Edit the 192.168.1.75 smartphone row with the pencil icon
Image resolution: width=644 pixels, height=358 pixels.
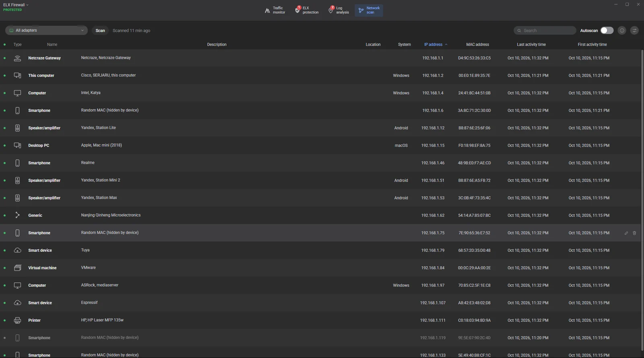626,233
